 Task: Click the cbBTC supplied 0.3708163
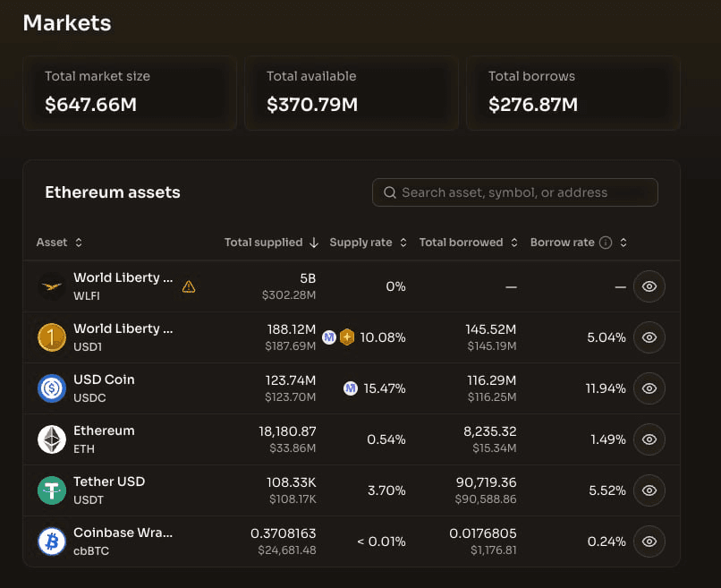284,533
